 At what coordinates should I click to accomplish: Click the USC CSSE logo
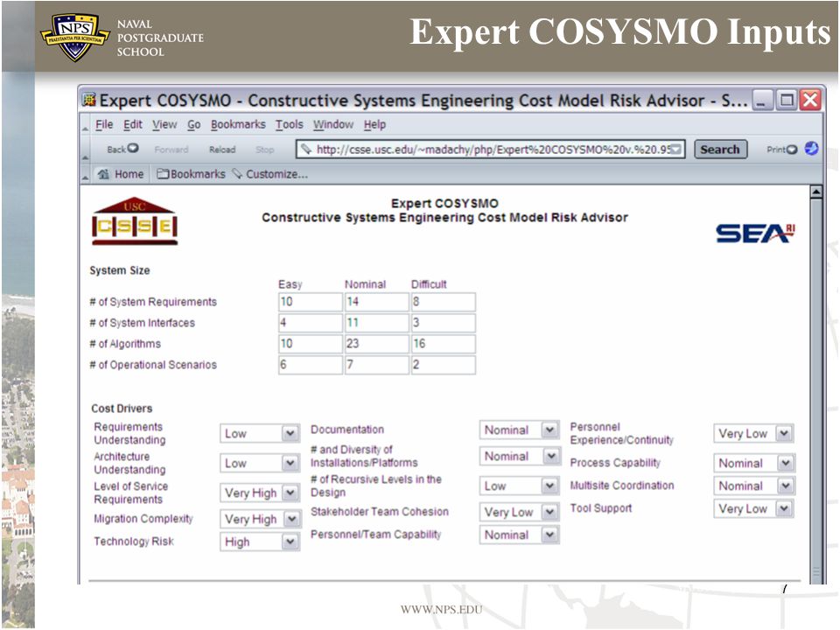135,221
